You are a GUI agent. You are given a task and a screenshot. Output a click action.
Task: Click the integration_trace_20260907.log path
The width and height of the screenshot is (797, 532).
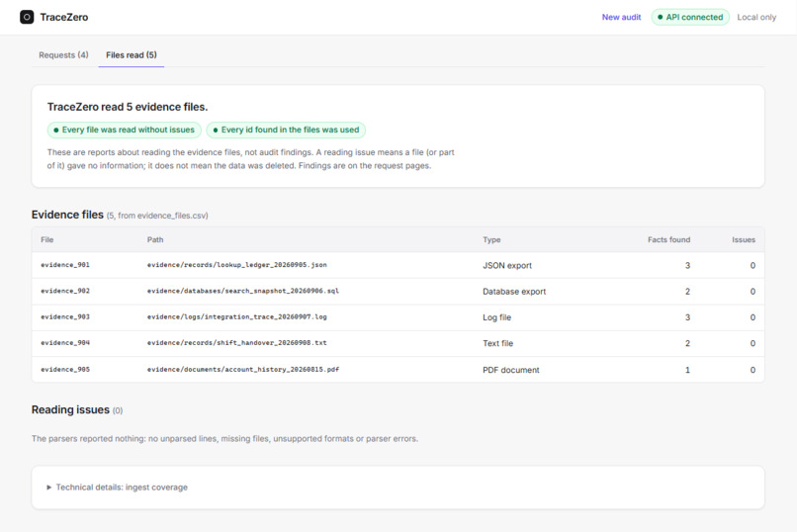coord(237,316)
